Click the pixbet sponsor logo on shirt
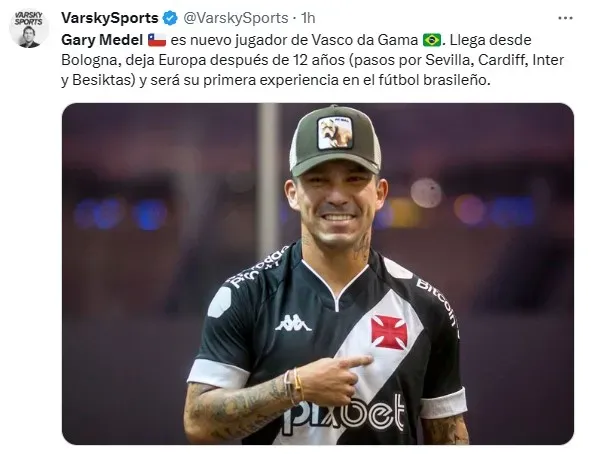The height and width of the screenshot is (454, 591). (x=344, y=414)
